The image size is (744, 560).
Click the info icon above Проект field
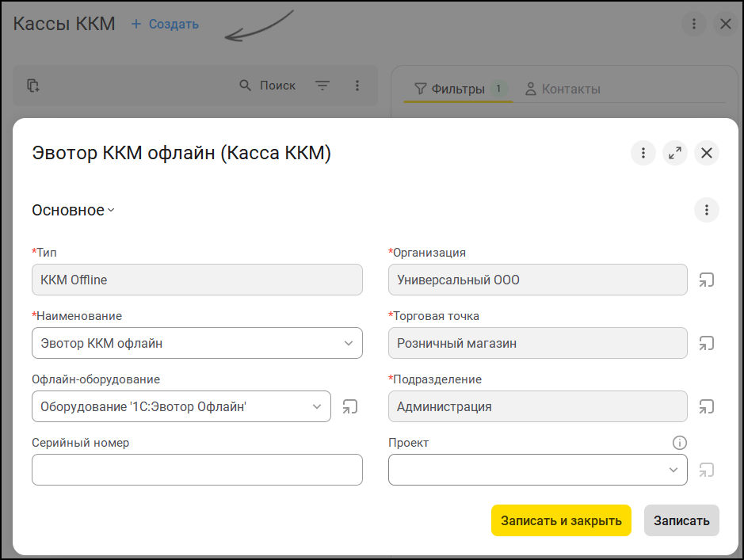tap(680, 443)
